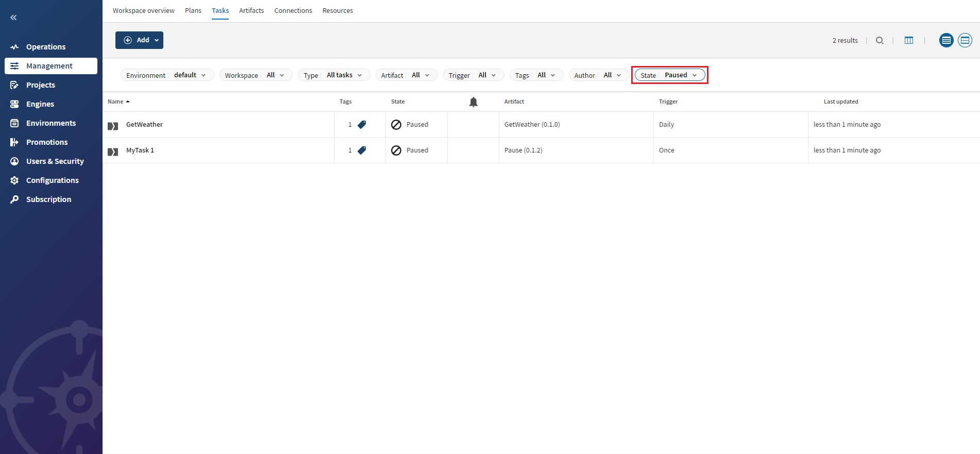Click the task icon beside MyTask 1
Image resolution: width=980 pixels, height=454 pixels.
113,152
